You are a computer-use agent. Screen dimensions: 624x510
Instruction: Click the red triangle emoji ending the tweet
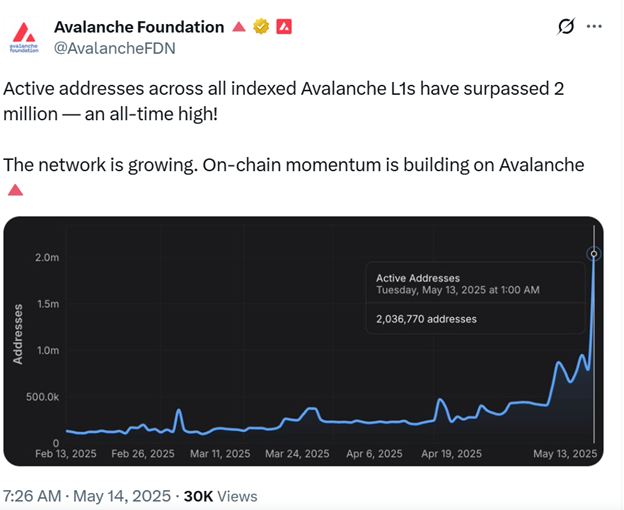[x=16, y=190]
